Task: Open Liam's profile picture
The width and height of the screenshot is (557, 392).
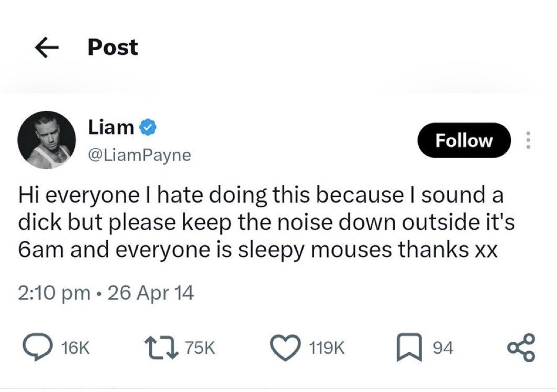Action: 47,140
